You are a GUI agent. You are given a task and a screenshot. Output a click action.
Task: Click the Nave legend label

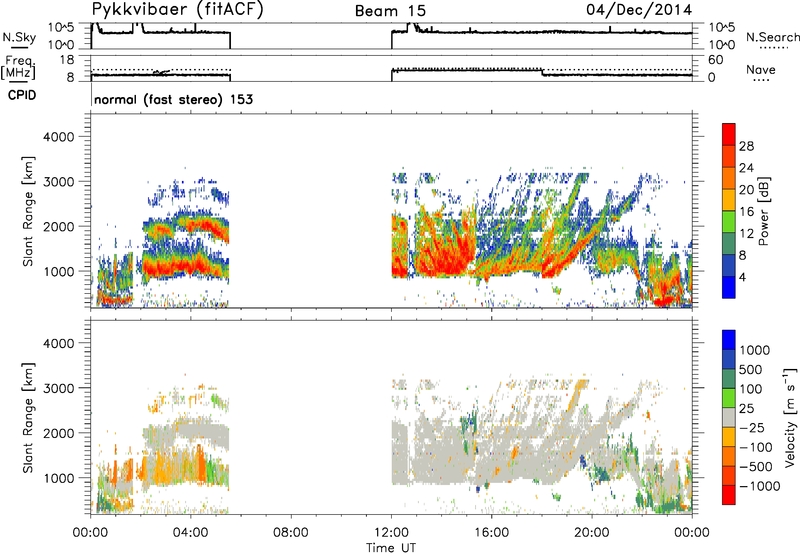[x=761, y=70]
